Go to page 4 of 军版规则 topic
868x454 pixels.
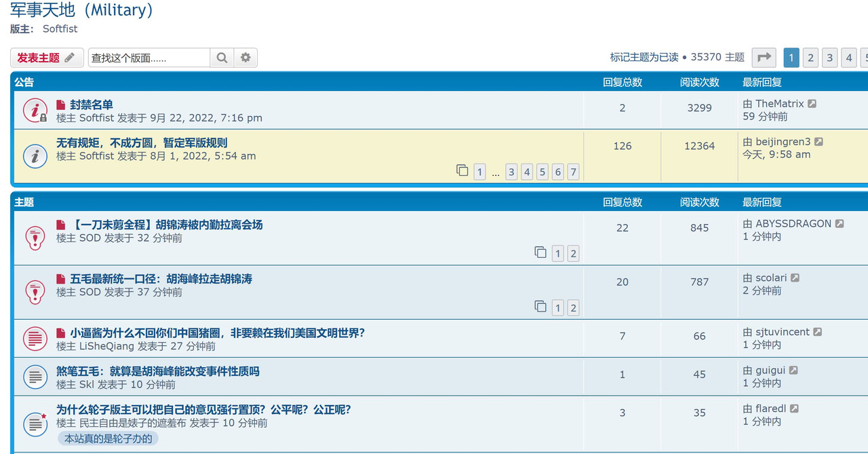pos(527,172)
